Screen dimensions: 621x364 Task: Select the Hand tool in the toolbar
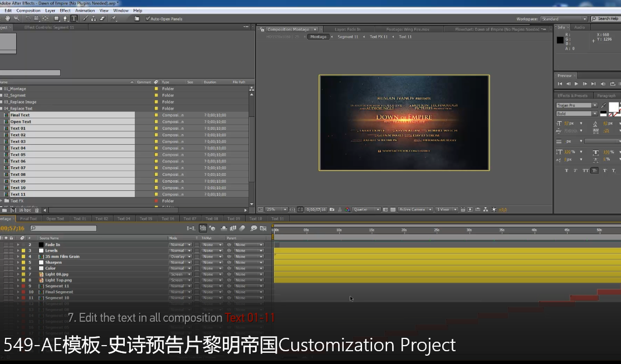tap(8, 18)
